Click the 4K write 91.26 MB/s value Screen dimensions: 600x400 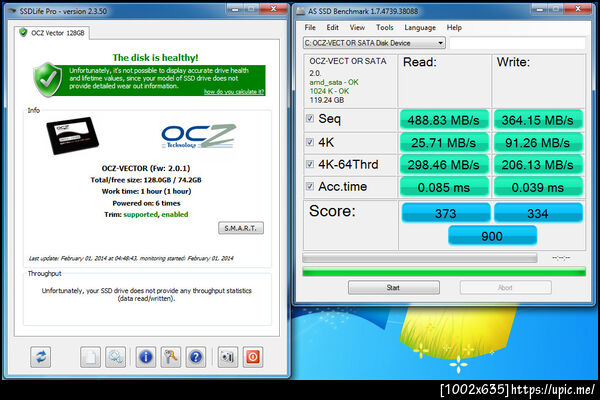click(x=538, y=143)
